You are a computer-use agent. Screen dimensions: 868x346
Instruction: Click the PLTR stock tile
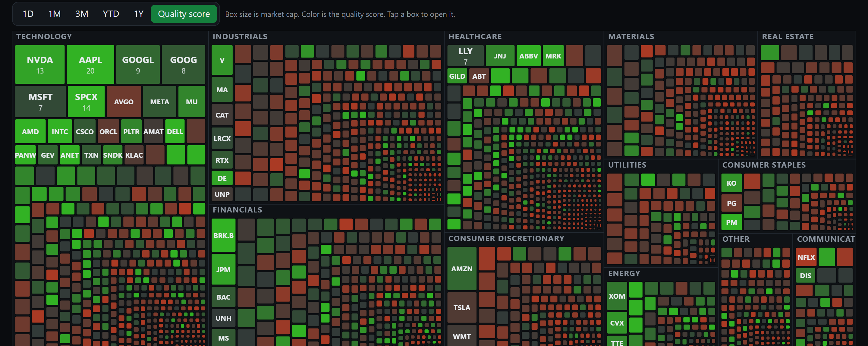click(x=131, y=131)
